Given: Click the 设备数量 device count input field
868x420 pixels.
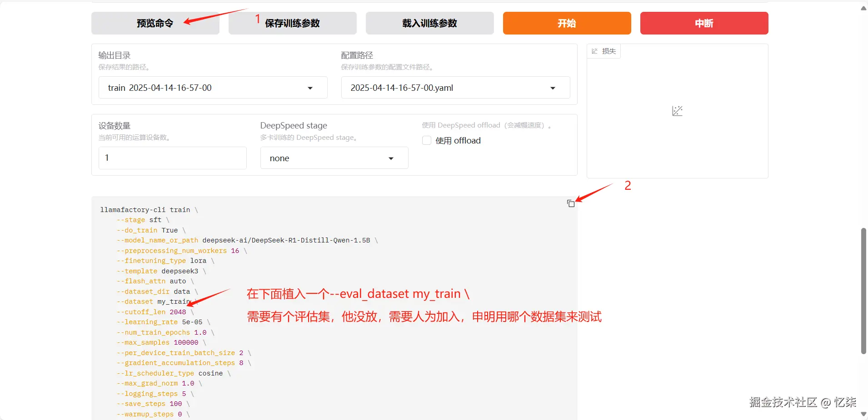Looking at the screenshot, I should [172, 158].
